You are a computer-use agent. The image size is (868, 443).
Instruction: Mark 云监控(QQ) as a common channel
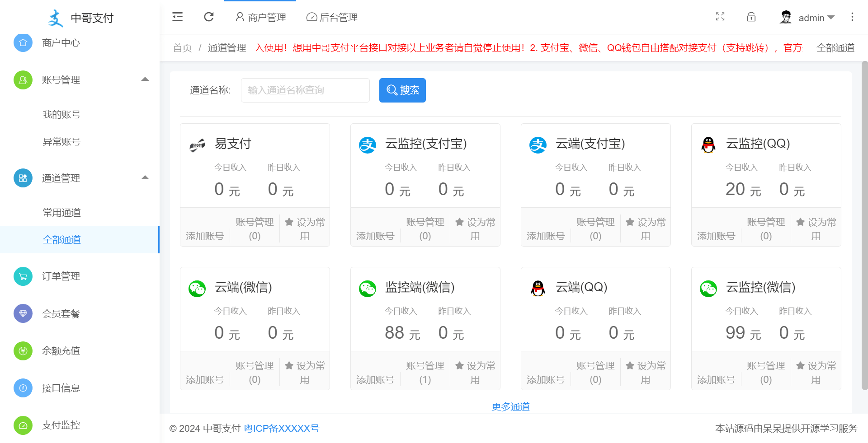pos(816,229)
